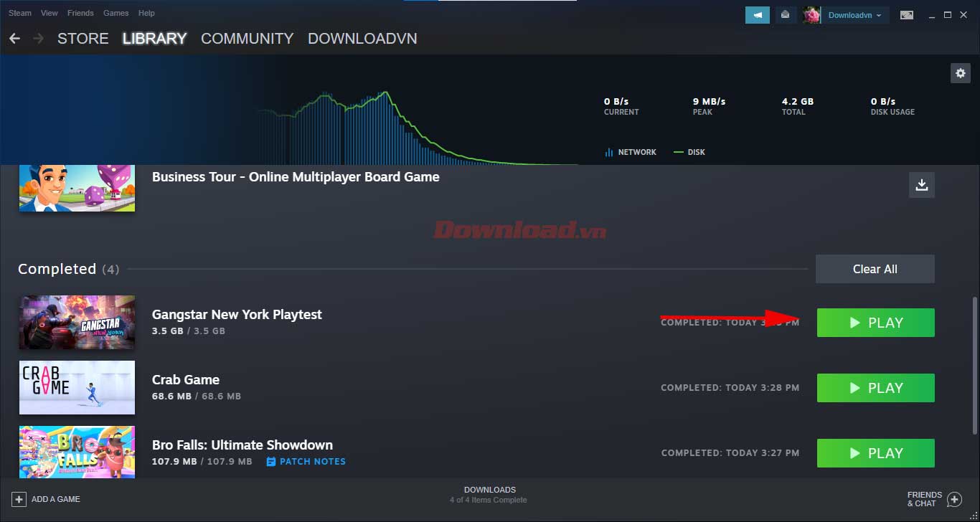Open Friends & Chat panel

(x=933, y=498)
